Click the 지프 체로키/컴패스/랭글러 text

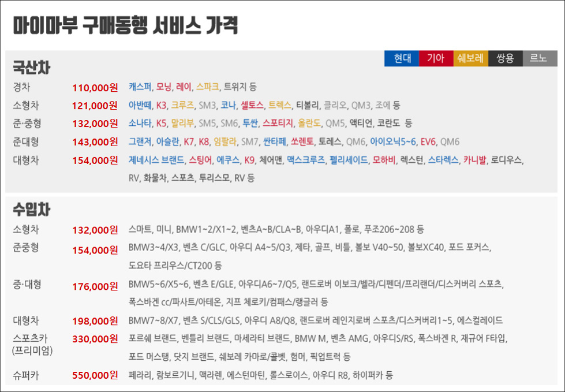point(272,302)
